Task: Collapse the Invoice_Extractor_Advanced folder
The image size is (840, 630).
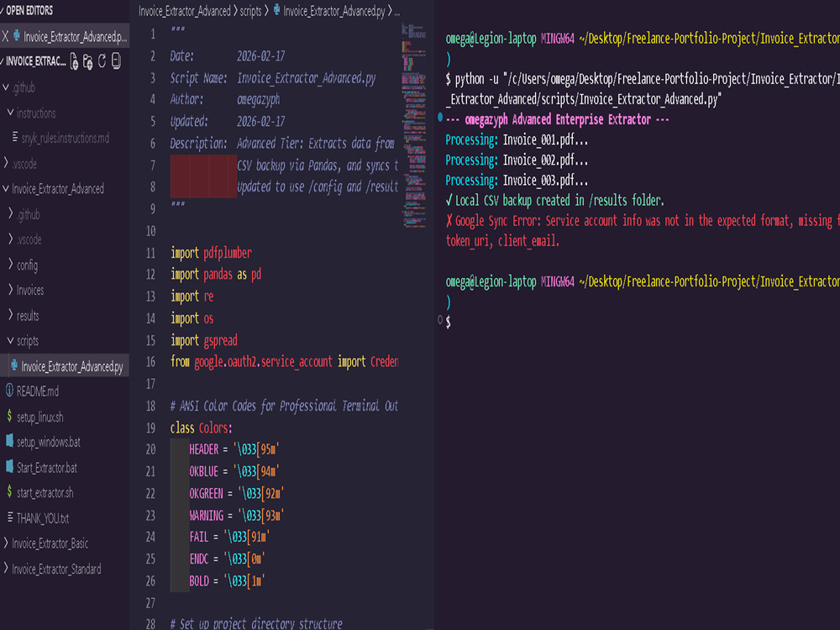Action: [6, 188]
